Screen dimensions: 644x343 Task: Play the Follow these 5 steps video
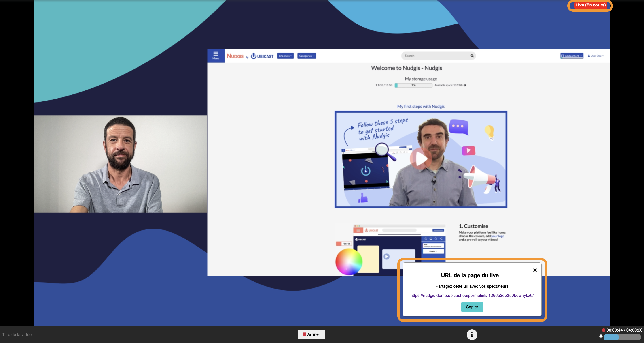(x=421, y=159)
